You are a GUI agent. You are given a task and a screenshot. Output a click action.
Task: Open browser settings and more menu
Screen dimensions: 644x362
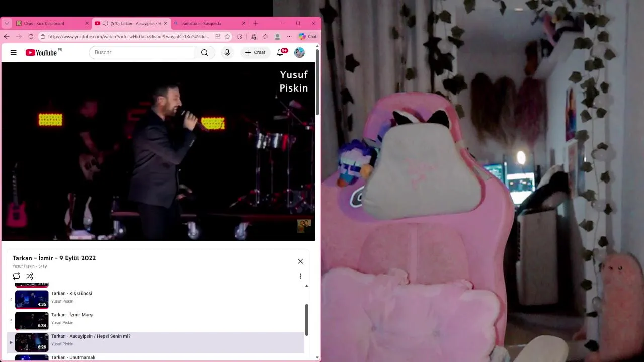(289, 37)
